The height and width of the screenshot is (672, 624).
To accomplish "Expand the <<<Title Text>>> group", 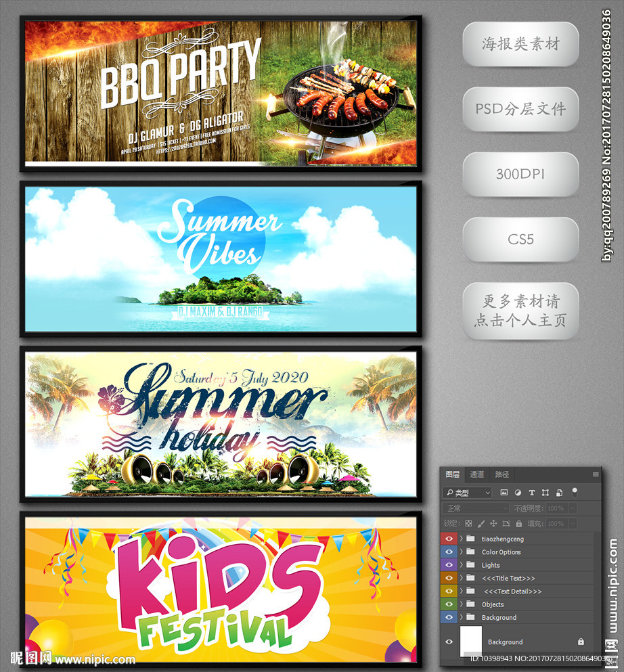I will coord(461,578).
